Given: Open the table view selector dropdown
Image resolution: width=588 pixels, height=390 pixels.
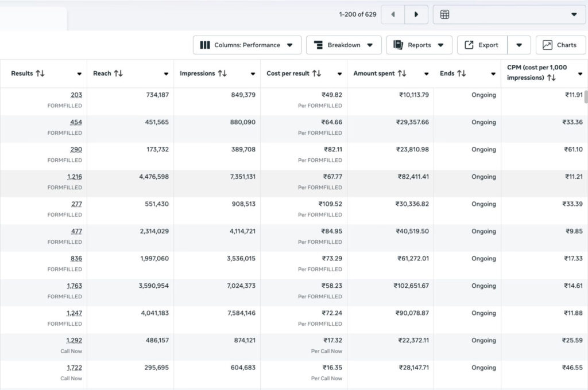Looking at the screenshot, I should 509,14.
